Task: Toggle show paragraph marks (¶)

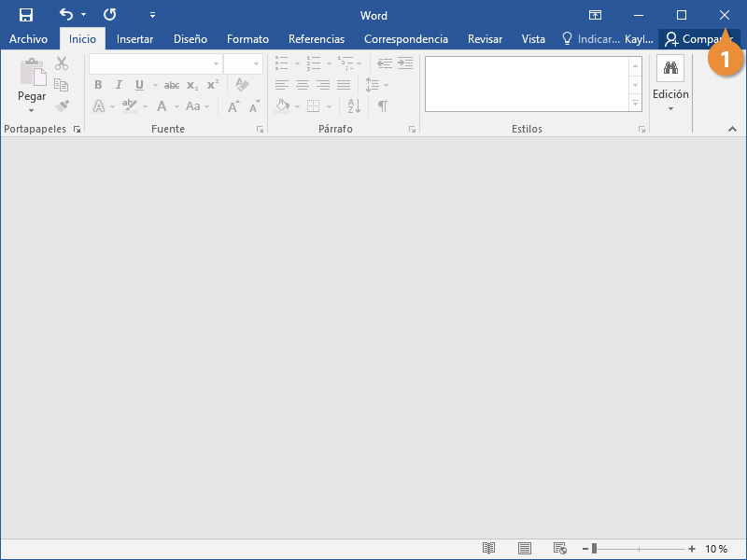Action: coord(382,106)
